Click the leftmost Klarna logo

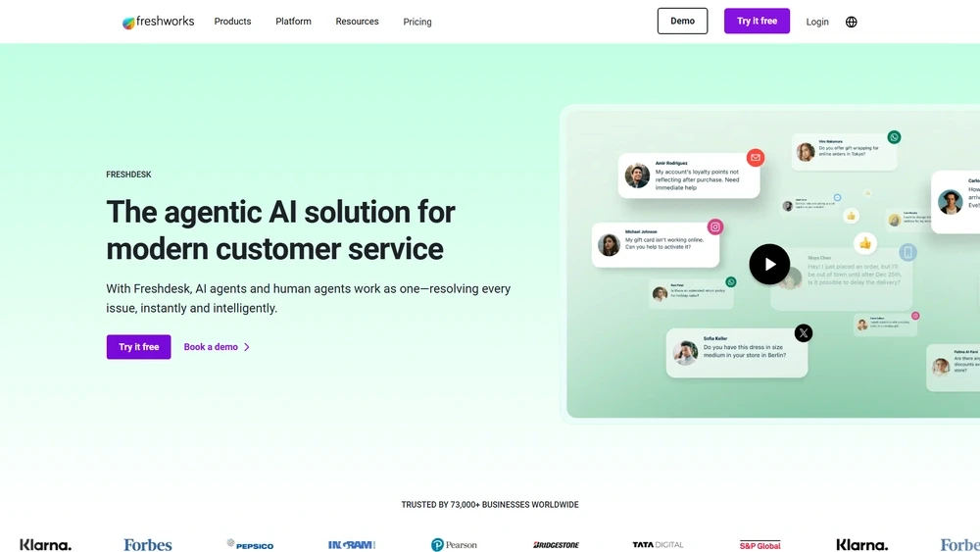pos(46,545)
